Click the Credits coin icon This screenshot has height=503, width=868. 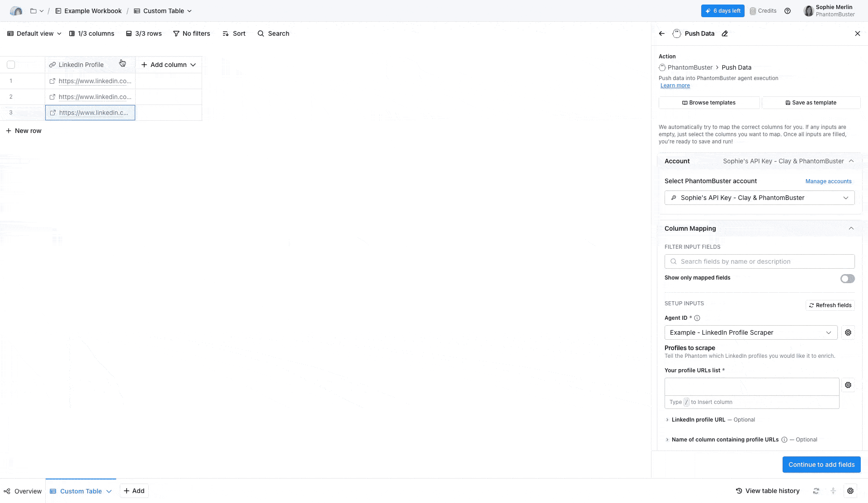point(753,11)
